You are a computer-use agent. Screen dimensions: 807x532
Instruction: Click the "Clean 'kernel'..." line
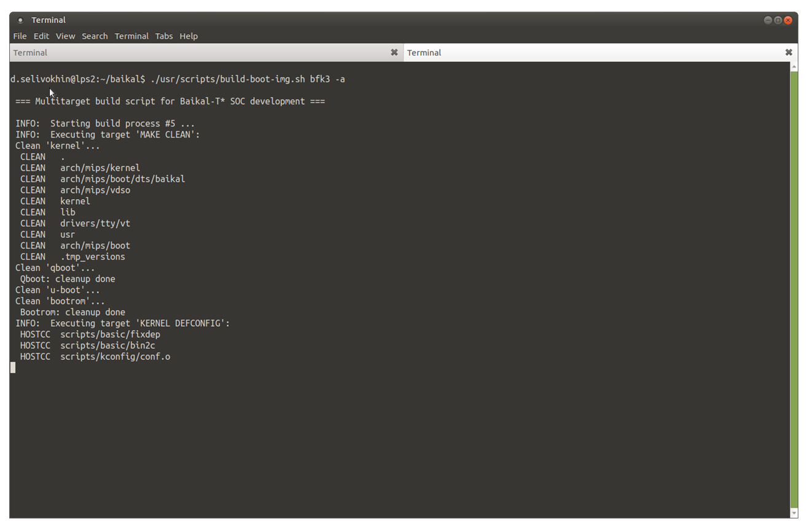57,146
